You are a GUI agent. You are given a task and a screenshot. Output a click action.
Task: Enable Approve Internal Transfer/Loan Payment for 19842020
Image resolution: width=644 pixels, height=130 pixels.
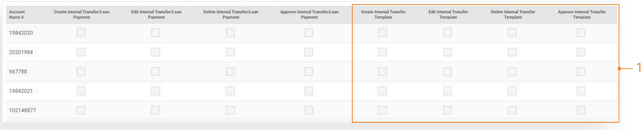click(x=309, y=33)
